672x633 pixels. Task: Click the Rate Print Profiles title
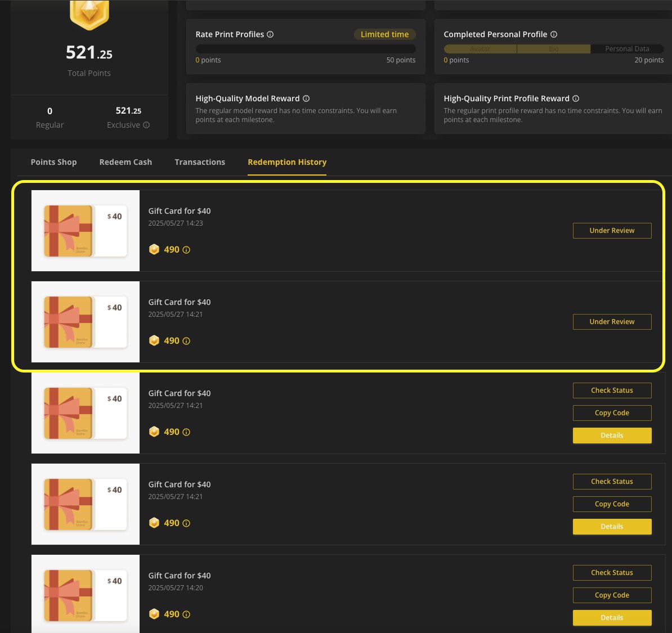(230, 34)
